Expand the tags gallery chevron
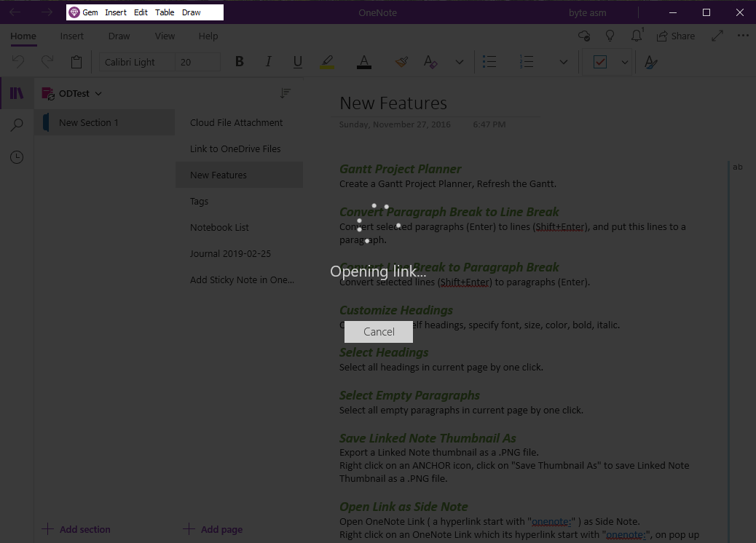The width and height of the screenshot is (756, 543). click(625, 62)
